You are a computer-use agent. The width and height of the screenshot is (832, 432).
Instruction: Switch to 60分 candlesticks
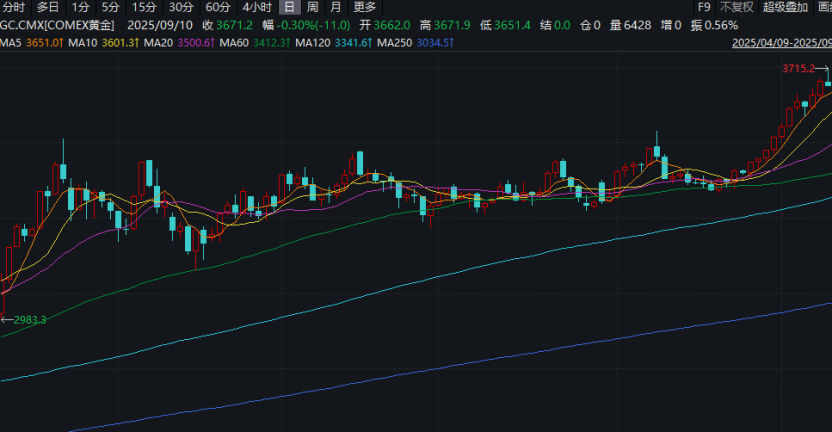(x=218, y=7)
